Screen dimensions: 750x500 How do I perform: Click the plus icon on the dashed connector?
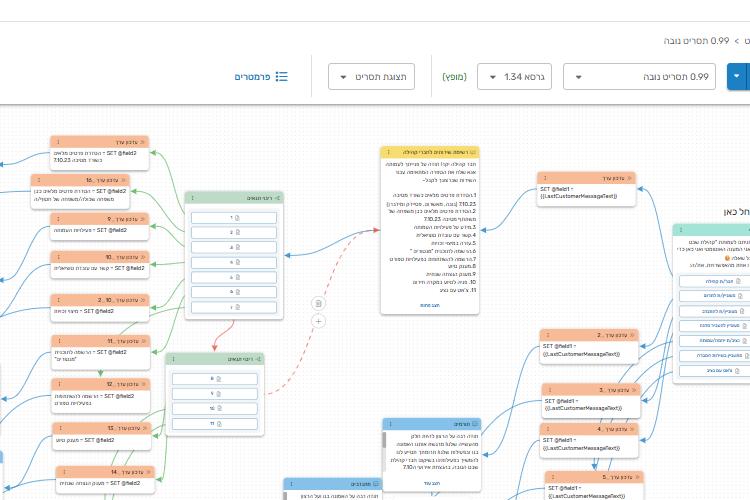(318, 321)
